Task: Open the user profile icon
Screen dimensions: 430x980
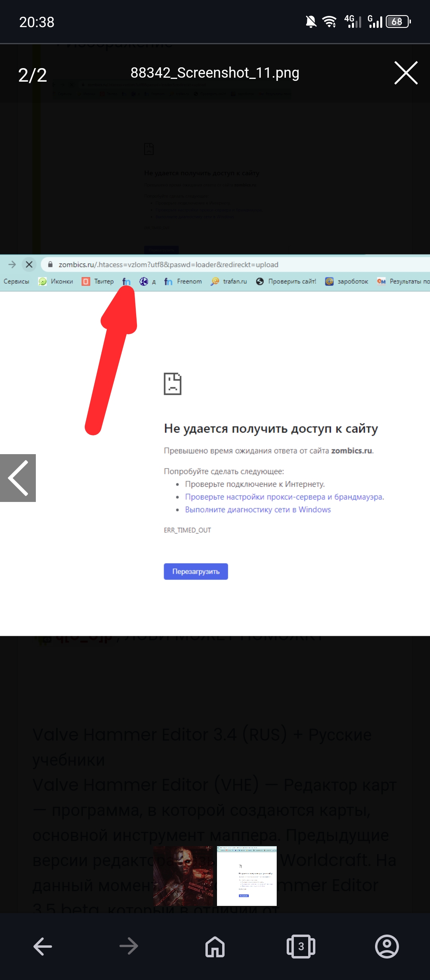Action: pyautogui.click(x=387, y=946)
